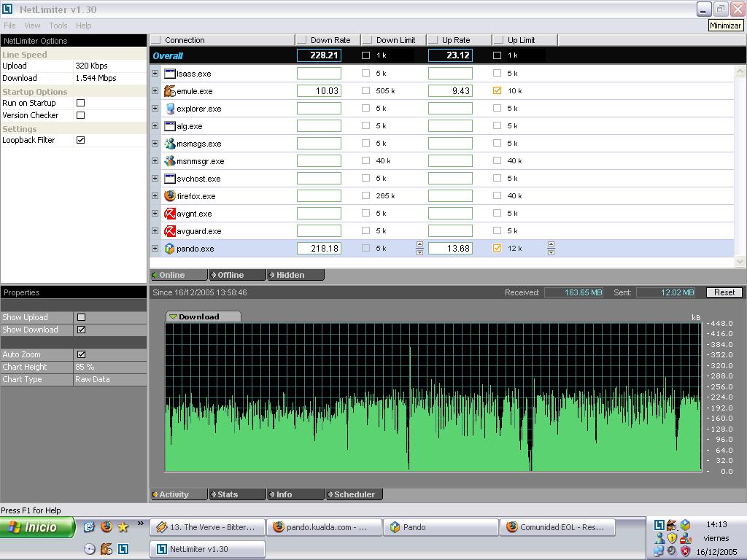Sort by the Down Rate column header

pos(328,40)
